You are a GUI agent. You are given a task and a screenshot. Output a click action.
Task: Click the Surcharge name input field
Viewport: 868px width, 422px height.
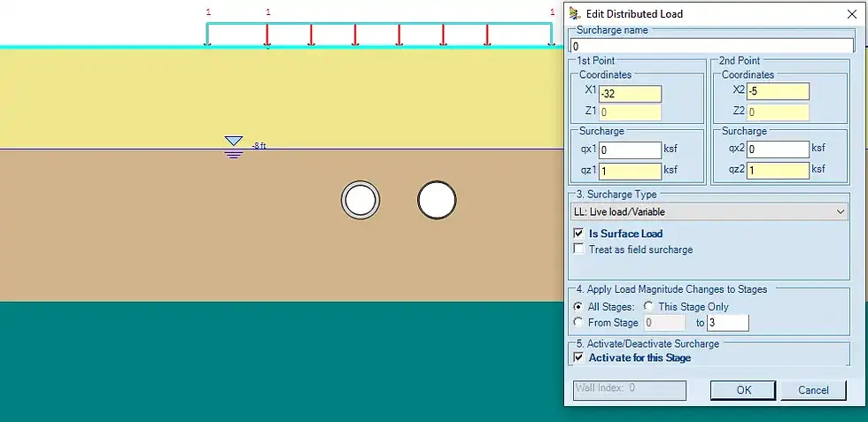click(711, 46)
